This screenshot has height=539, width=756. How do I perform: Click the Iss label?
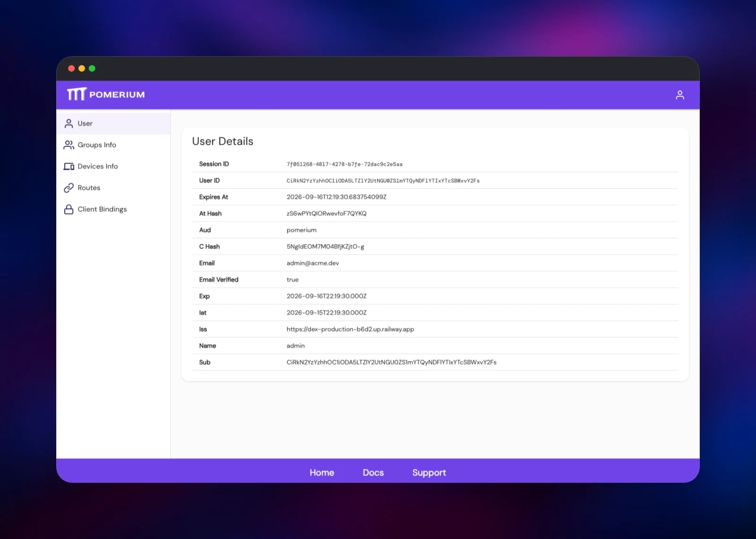point(203,329)
